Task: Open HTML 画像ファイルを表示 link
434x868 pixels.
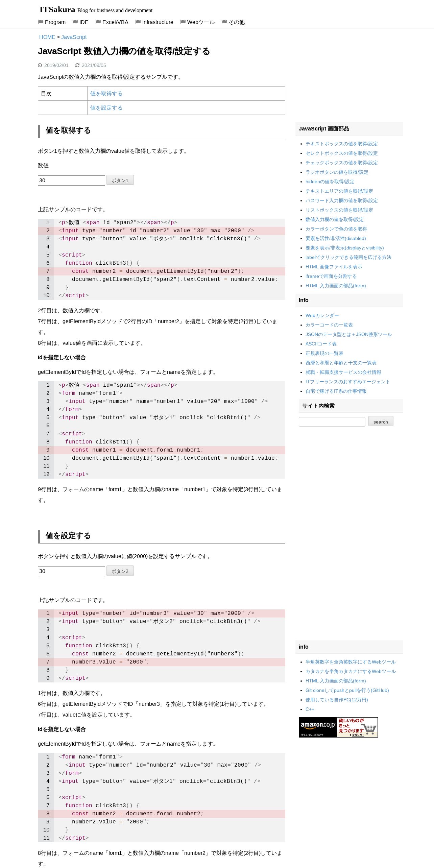Action: [x=334, y=267]
